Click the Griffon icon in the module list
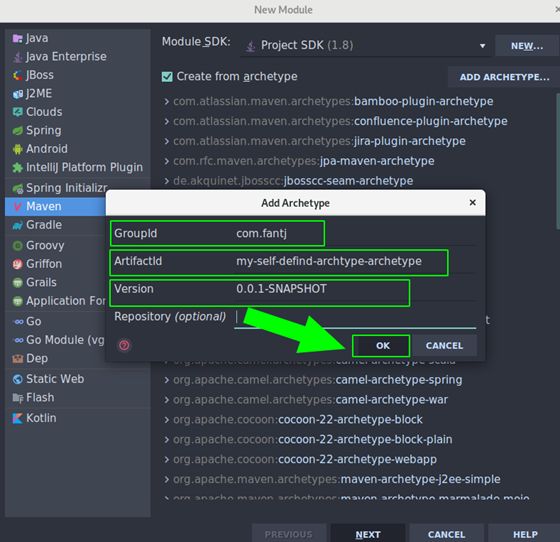560x542 pixels. (17, 264)
